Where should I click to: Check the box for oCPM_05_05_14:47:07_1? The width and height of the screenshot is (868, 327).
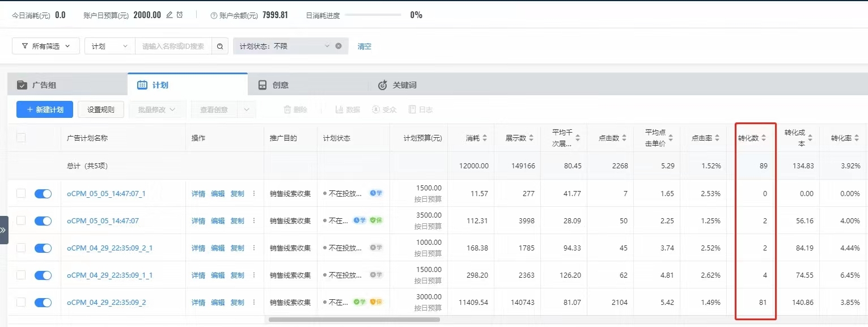[21, 193]
